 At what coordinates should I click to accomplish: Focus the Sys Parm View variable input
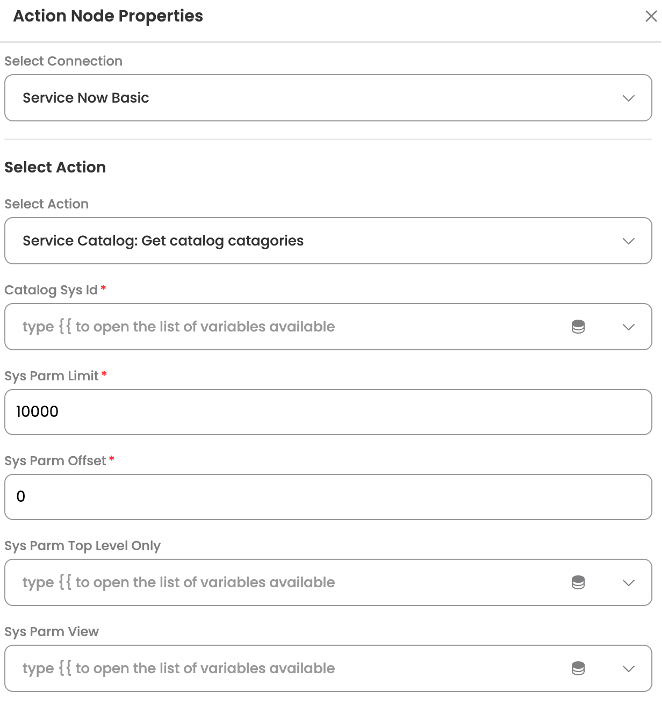tap(280, 669)
